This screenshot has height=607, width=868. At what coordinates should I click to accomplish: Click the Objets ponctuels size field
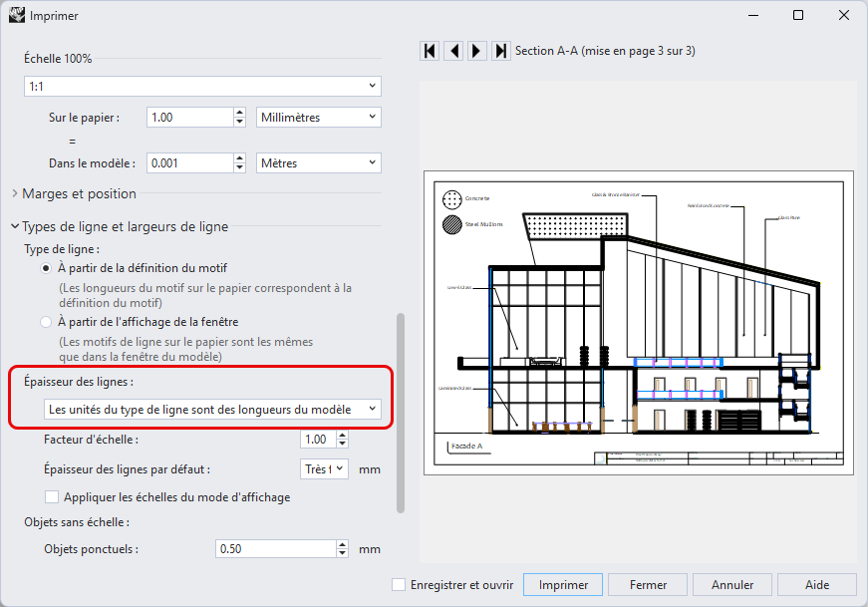tap(275, 548)
